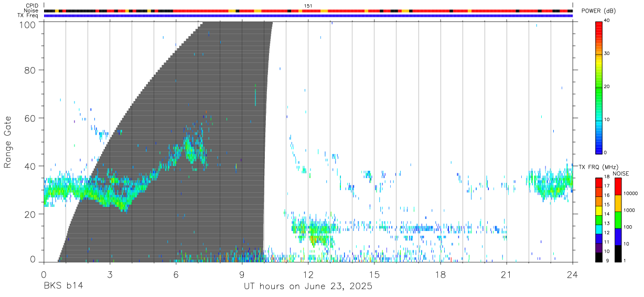The height and width of the screenshot is (297, 644).
Task: Click the black 9 MHz segment of TX FRQ colorbar
Action: click(598, 257)
